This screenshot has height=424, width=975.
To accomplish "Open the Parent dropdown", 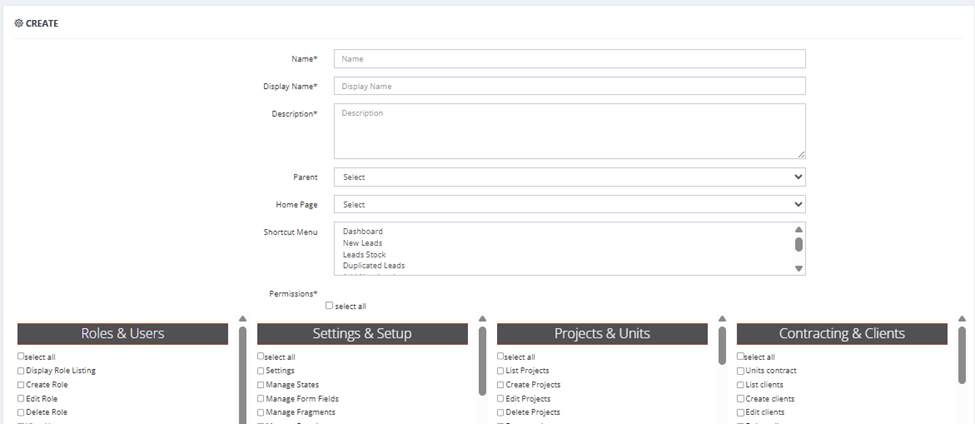I will pos(570,177).
